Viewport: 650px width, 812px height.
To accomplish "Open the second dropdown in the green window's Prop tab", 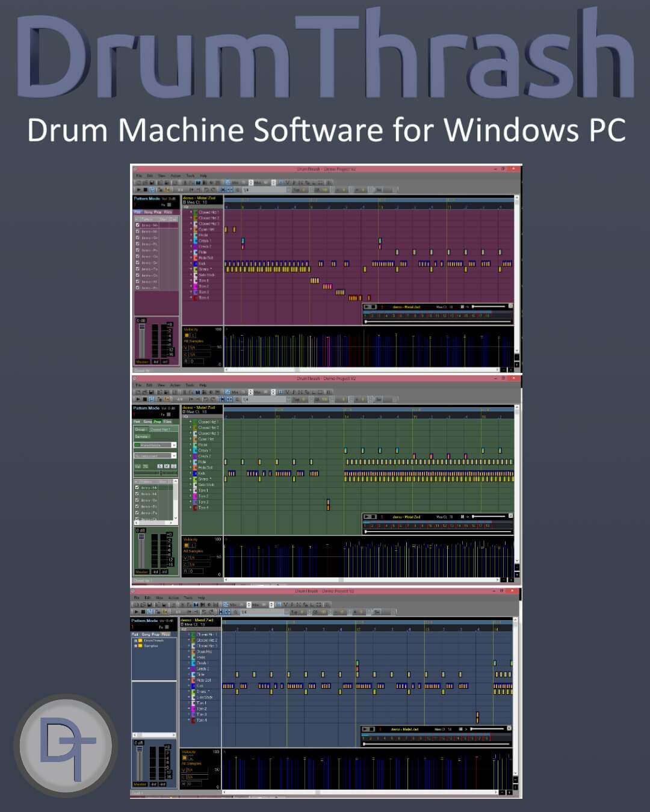I will (174, 456).
